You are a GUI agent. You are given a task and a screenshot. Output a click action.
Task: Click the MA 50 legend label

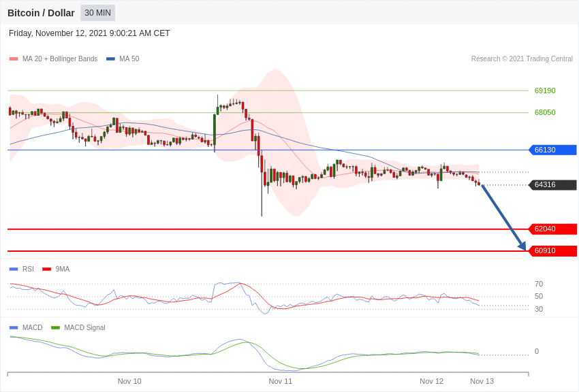(x=129, y=59)
